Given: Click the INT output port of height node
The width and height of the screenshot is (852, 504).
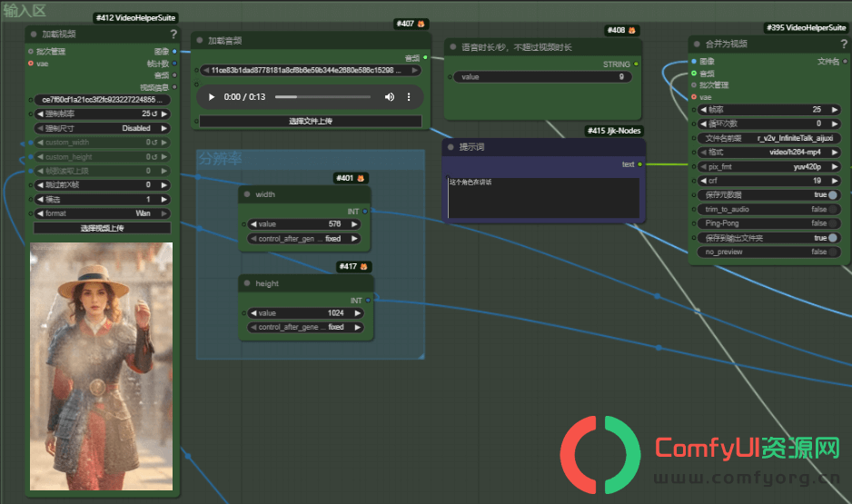Looking at the screenshot, I should [x=368, y=301].
